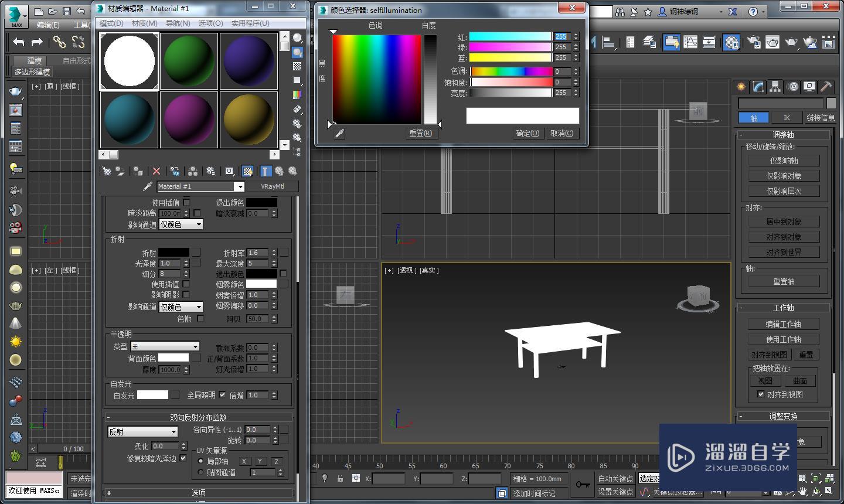This screenshot has height=504, width=844.
Task: Click the star favorites icon in title bar
Action: pyautogui.click(x=648, y=11)
